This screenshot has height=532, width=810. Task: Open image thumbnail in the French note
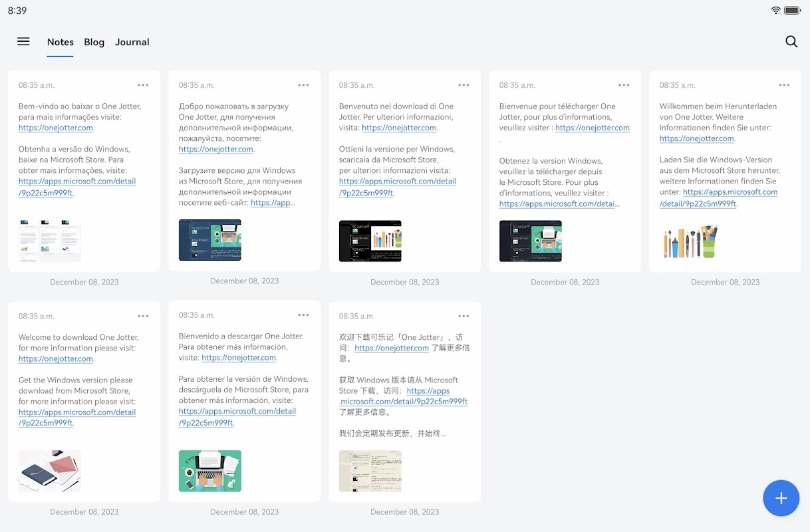pyautogui.click(x=531, y=241)
